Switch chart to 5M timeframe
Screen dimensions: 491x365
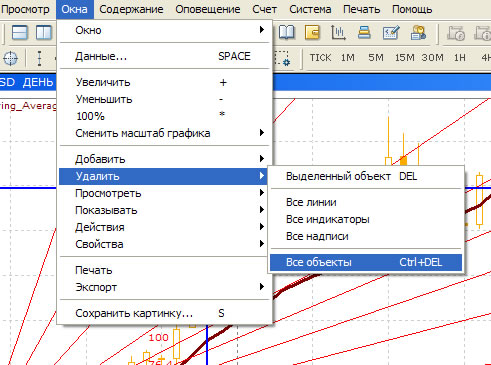click(x=376, y=58)
